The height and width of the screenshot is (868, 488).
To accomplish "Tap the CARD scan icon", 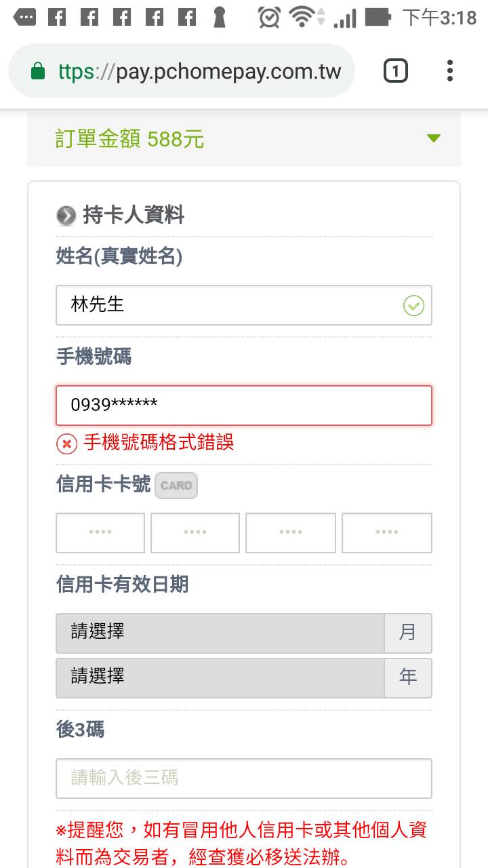I will pos(176,486).
